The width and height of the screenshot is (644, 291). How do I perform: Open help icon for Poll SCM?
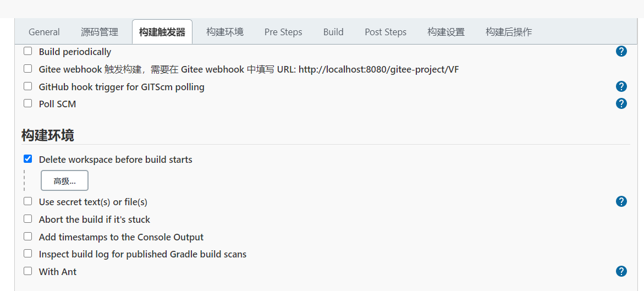621,103
